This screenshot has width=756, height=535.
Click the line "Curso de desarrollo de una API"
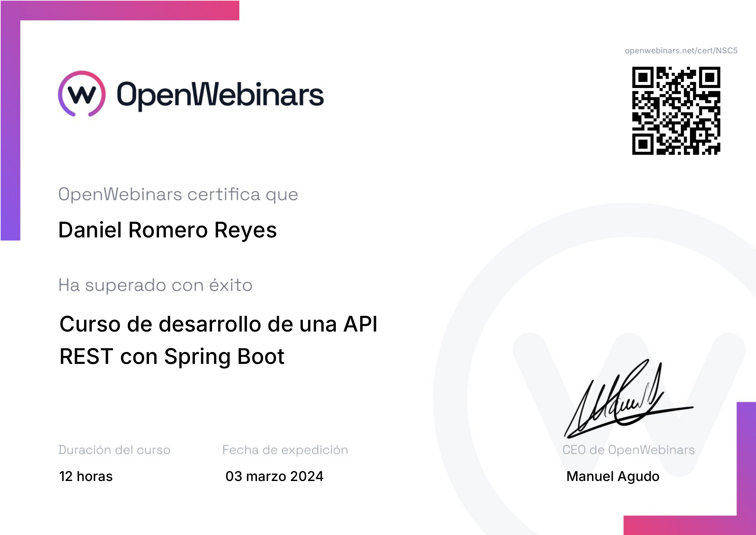point(218,324)
